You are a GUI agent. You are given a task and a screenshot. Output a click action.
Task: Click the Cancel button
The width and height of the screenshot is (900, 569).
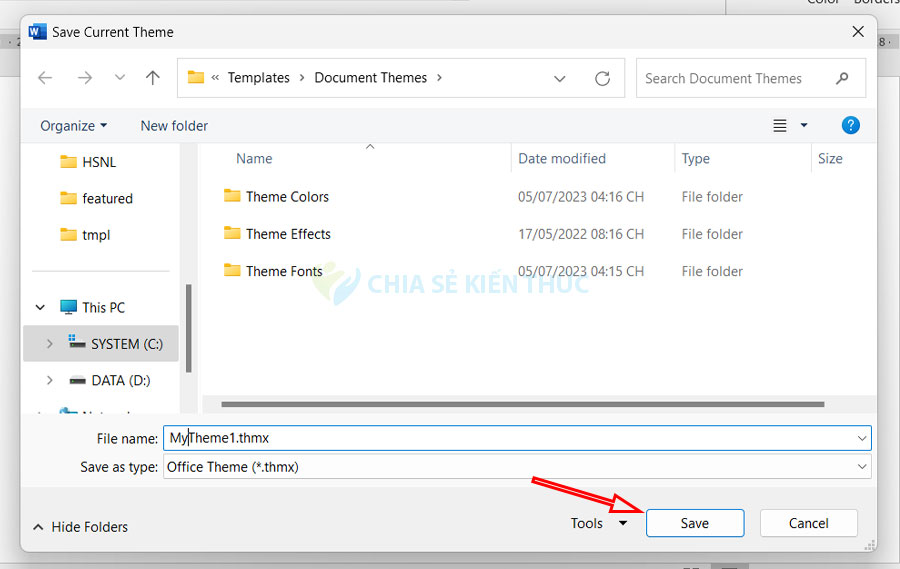(808, 523)
